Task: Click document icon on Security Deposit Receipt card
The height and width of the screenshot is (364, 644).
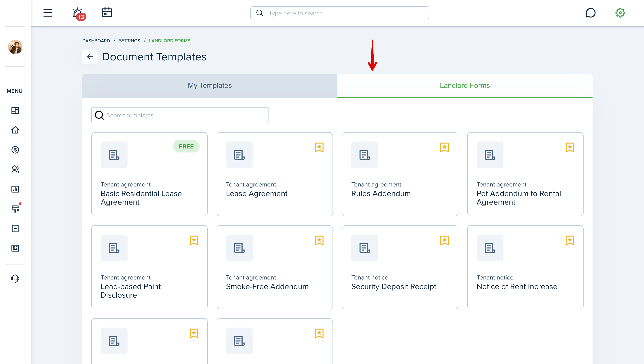Action: 365,248
